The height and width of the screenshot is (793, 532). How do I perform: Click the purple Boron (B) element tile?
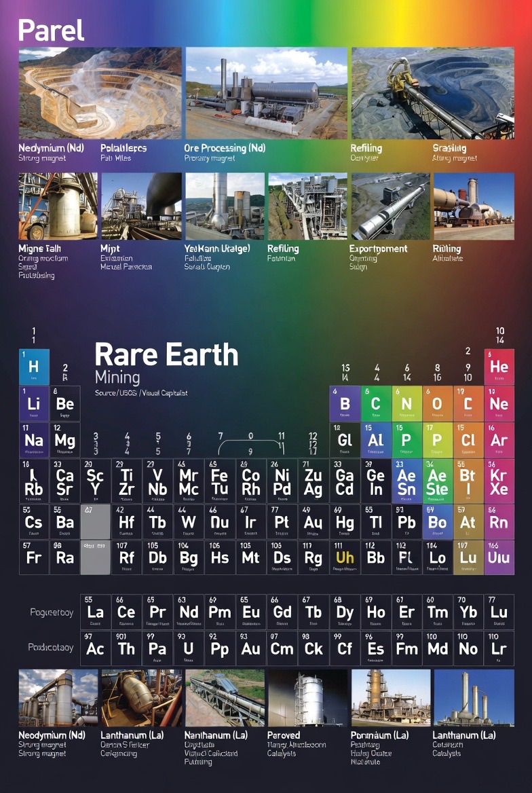tap(345, 403)
